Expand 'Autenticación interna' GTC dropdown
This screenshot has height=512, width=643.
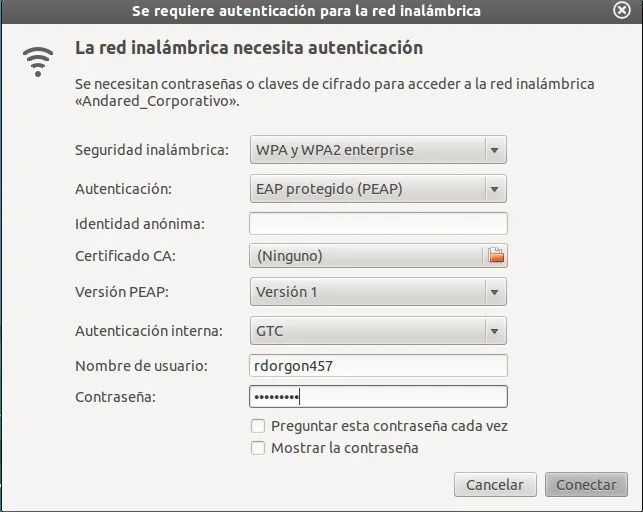[378, 331]
